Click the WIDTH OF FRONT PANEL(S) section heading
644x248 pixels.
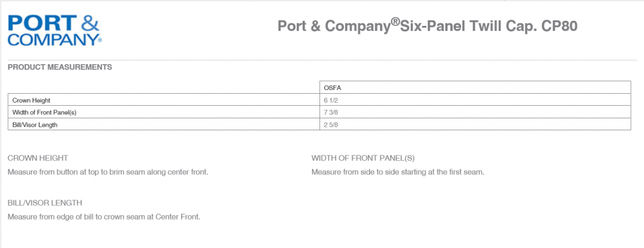[x=365, y=158]
